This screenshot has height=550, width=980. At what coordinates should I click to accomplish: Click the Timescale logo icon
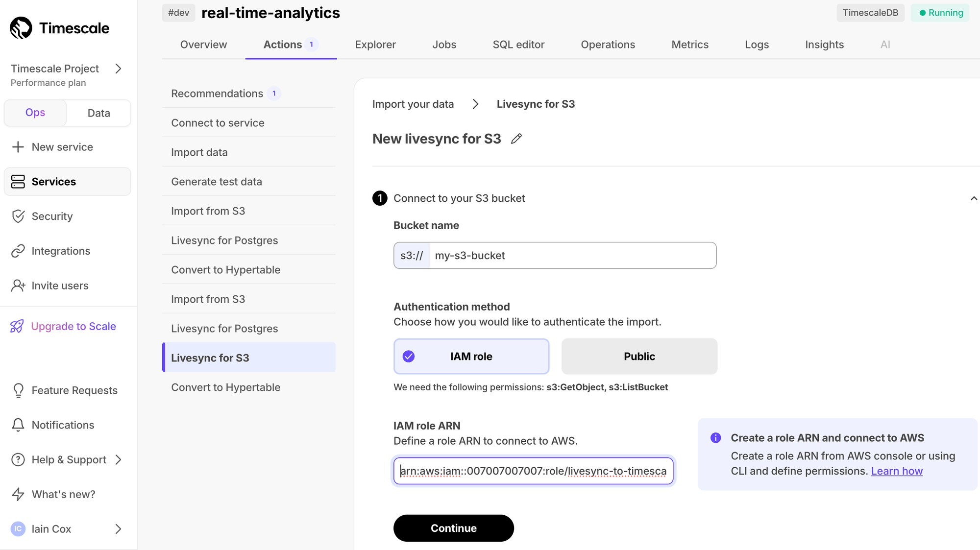pyautogui.click(x=21, y=28)
